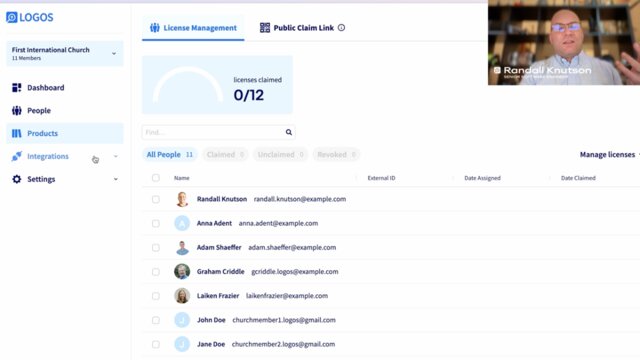Viewport: 640px width, 360px height.
Task: Open the Manage licenses dropdown
Action: [x=609, y=155]
